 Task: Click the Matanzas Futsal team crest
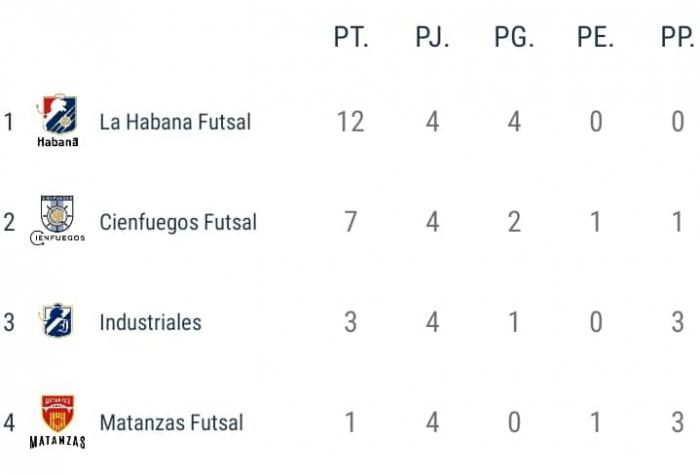pos(57,421)
